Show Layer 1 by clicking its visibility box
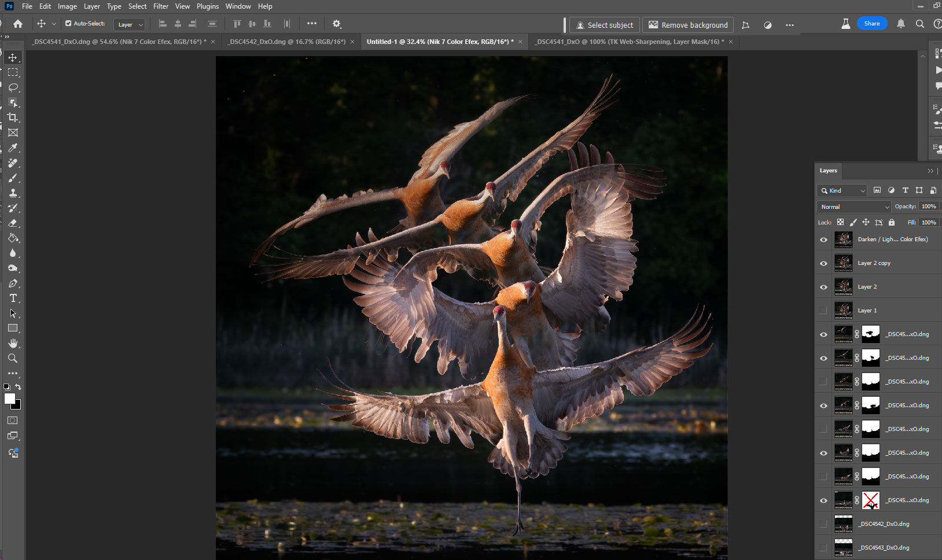The image size is (942, 560). click(823, 311)
